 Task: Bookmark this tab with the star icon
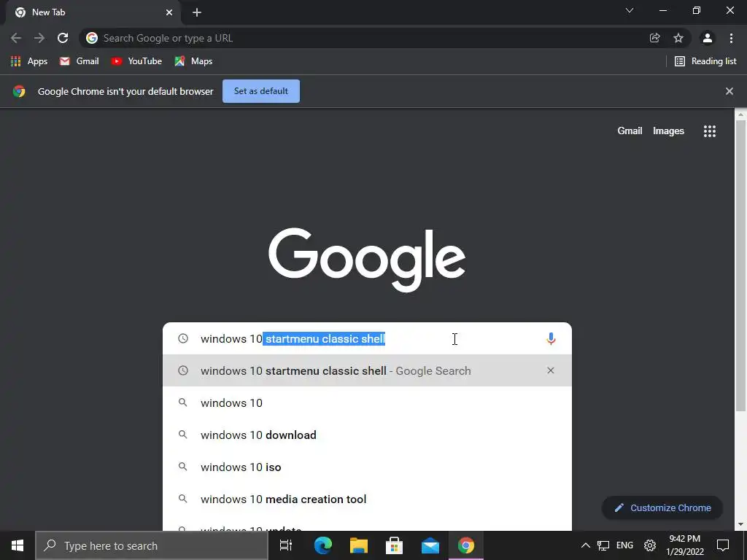(x=678, y=38)
